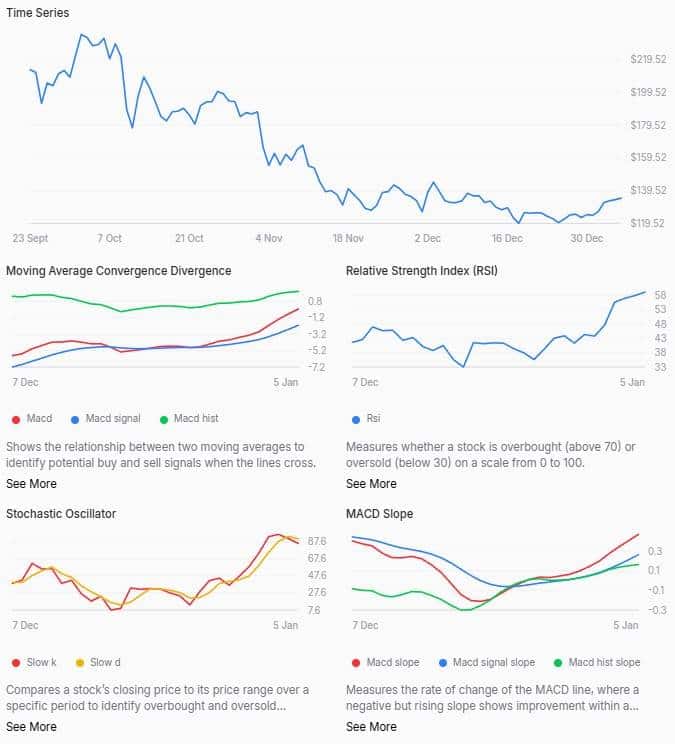
Task: Expand See More under RSI description
Action: (x=371, y=484)
